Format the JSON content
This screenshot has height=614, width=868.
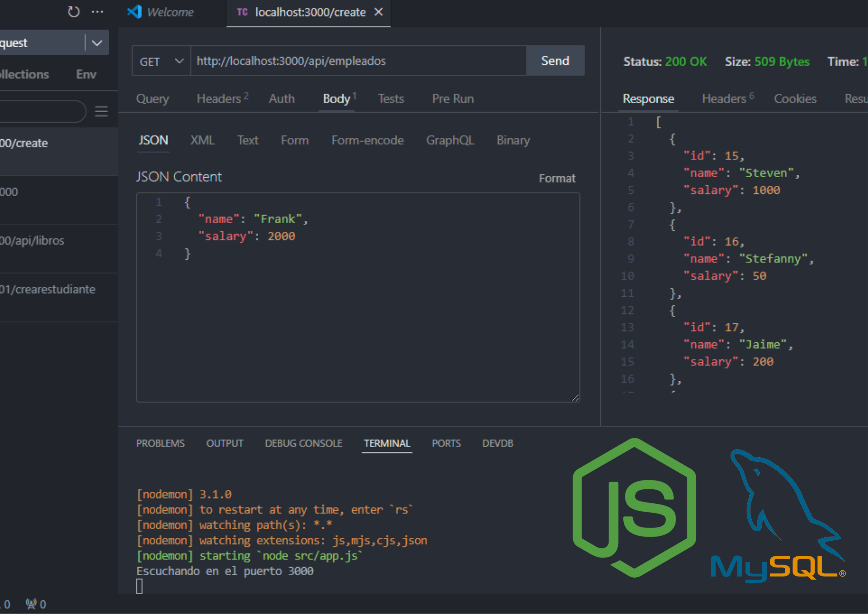click(x=557, y=178)
